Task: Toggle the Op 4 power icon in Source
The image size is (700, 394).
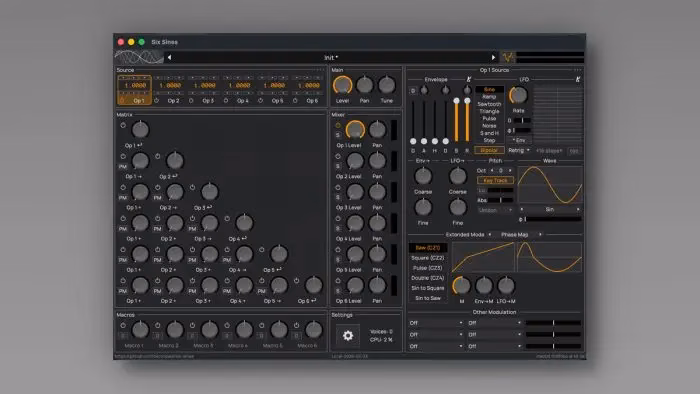Action: tap(226, 101)
